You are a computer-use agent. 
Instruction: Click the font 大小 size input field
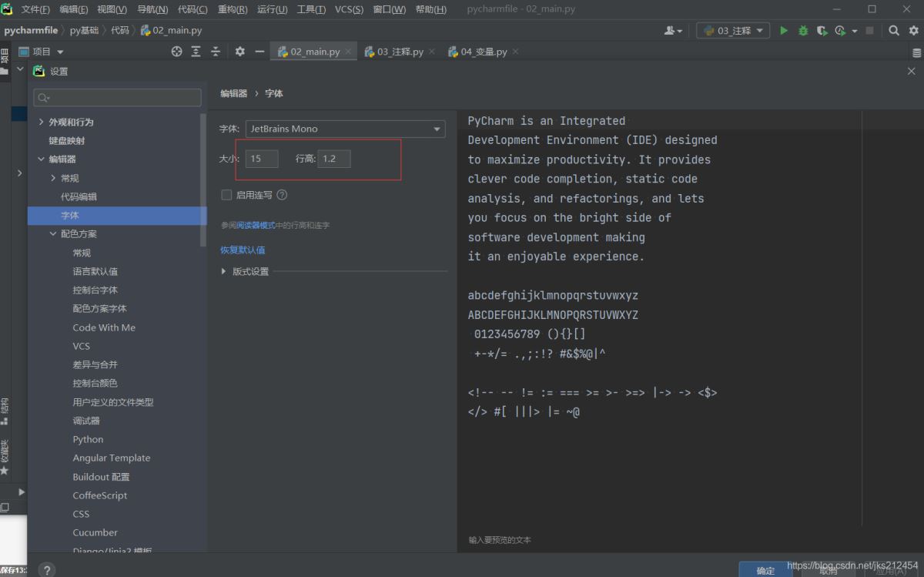pos(262,159)
